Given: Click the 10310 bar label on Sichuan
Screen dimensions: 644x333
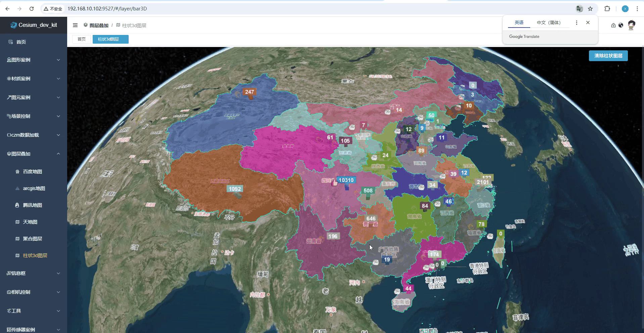Looking at the screenshot, I should click(346, 180).
